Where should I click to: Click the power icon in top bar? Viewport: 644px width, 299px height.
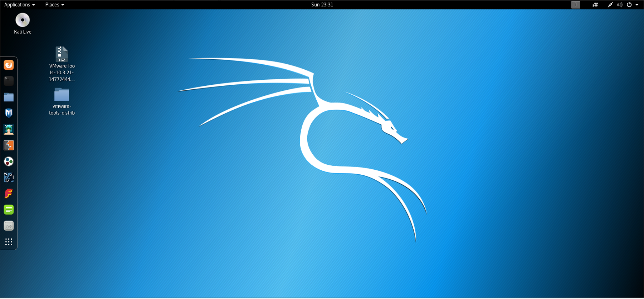coord(629,5)
